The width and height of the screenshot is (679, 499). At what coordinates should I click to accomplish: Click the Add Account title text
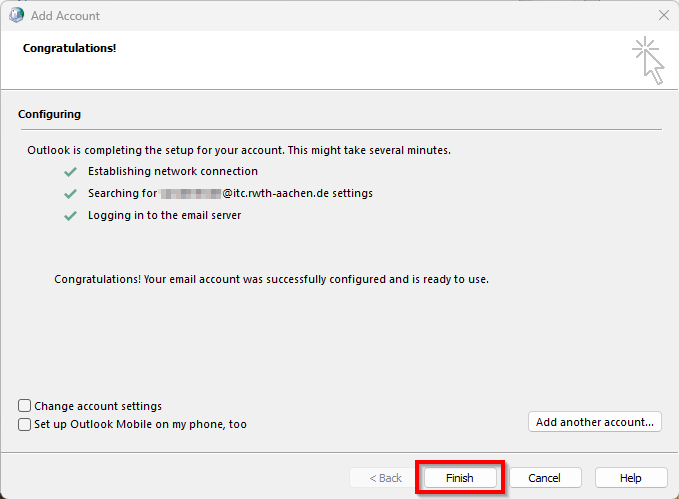tap(65, 16)
